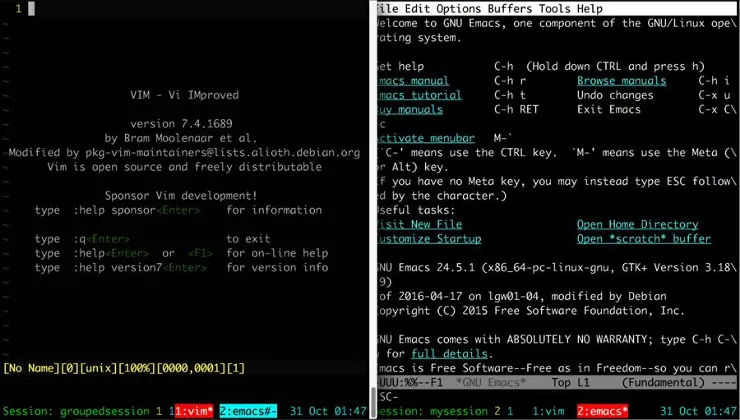Click the Customize Startup link

429,239
